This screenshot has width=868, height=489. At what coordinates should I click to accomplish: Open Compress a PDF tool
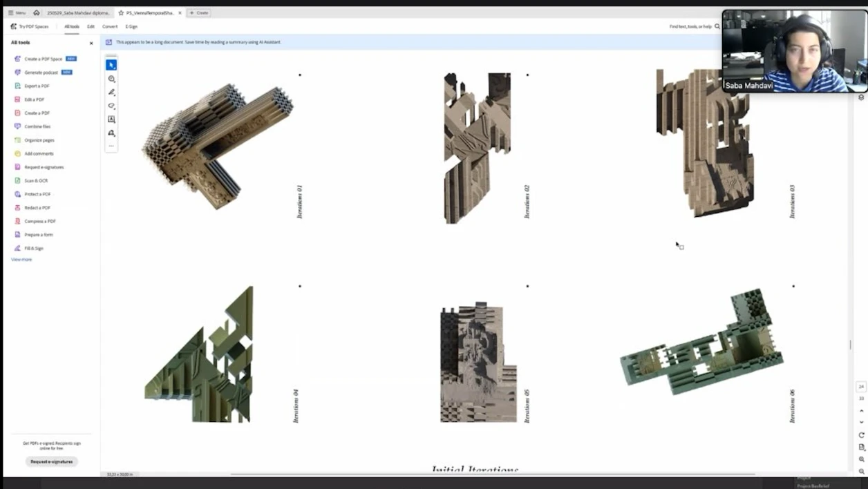point(35,221)
